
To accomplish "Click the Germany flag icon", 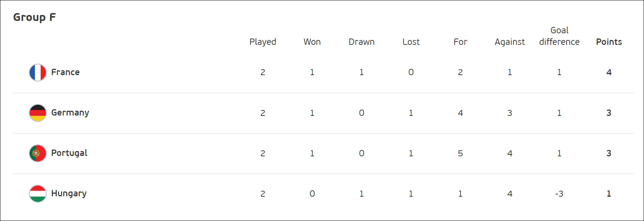I will (38, 113).
